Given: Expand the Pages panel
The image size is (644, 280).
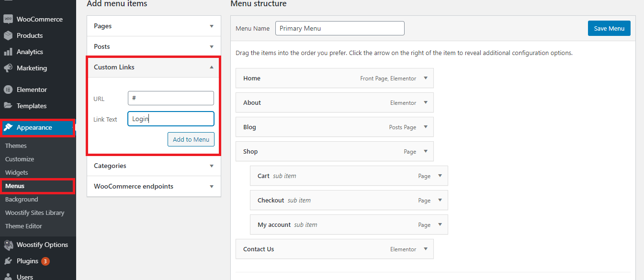Looking at the screenshot, I should tap(212, 26).
